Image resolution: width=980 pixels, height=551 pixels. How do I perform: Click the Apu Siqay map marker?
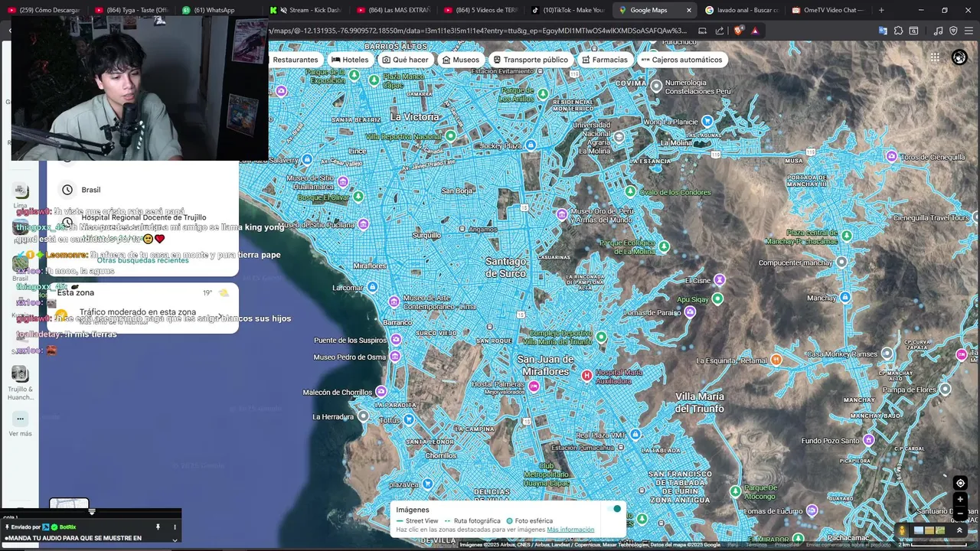click(717, 298)
